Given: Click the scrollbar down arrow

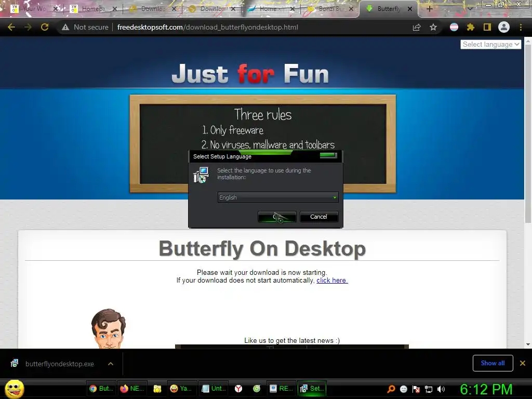Looking at the screenshot, I should click(528, 344).
